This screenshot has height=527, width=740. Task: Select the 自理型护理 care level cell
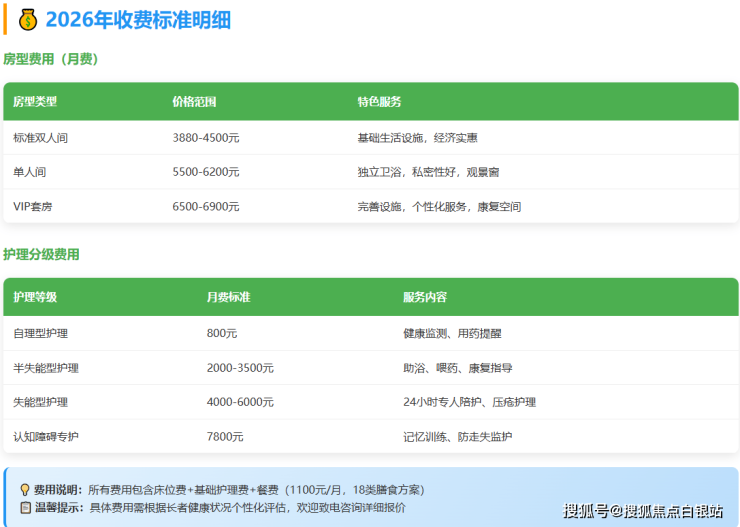click(x=41, y=334)
